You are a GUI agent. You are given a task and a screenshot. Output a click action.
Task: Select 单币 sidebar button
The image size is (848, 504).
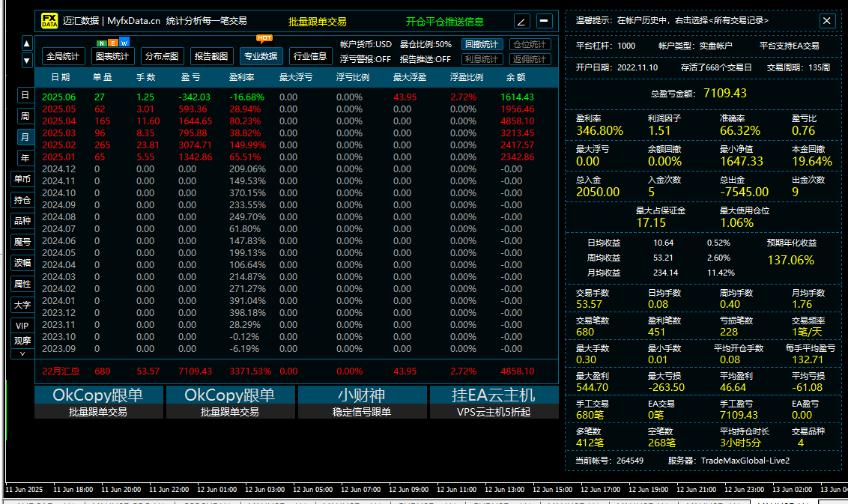[x=22, y=179]
